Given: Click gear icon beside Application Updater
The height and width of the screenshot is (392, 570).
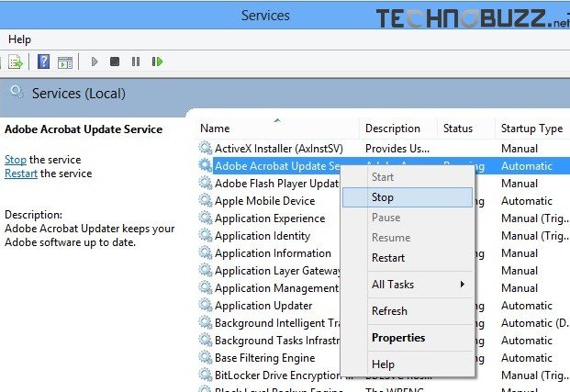Looking at the screenshot, I should click(x=206, y=305).
